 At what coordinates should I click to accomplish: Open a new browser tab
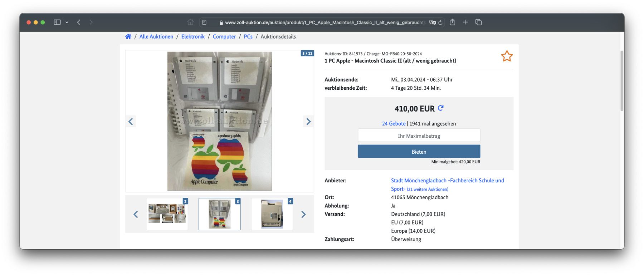tap(465, 22)
